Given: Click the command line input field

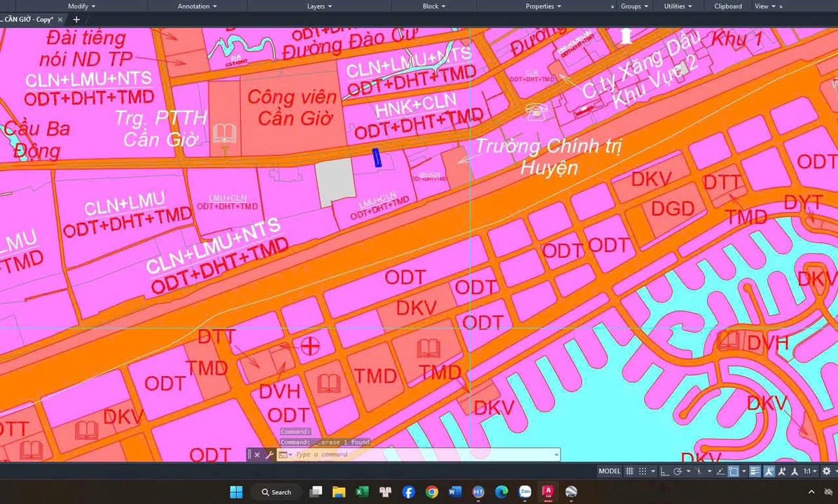Looking at the screenshot, I should click(x=420, y=455).
